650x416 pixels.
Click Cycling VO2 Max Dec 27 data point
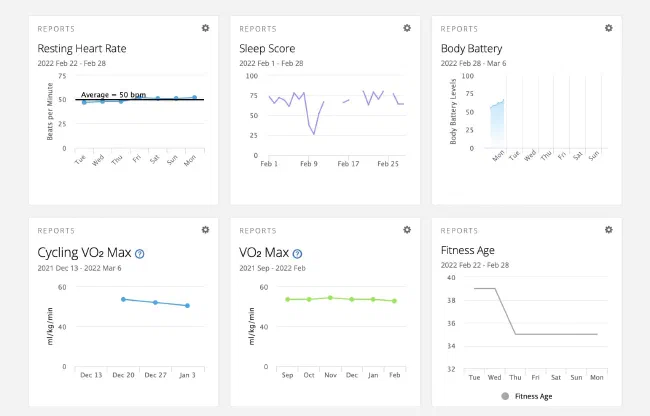point(155,302)
